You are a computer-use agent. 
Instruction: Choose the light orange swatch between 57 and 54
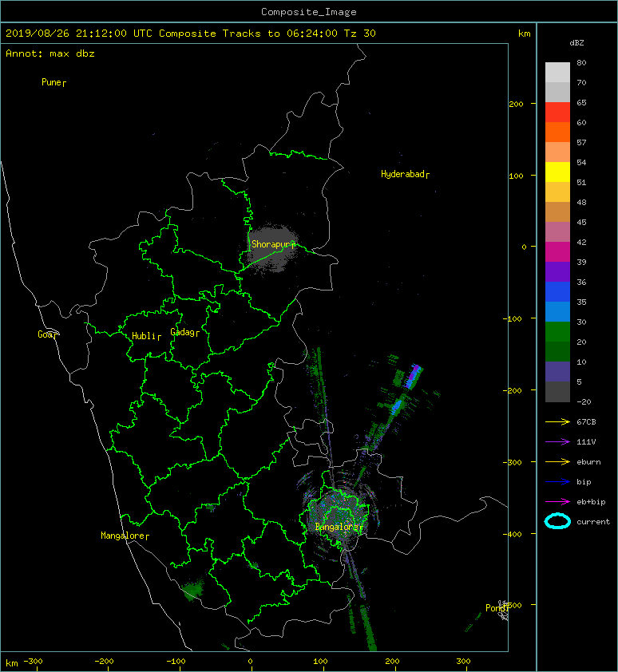coord(557,152)
